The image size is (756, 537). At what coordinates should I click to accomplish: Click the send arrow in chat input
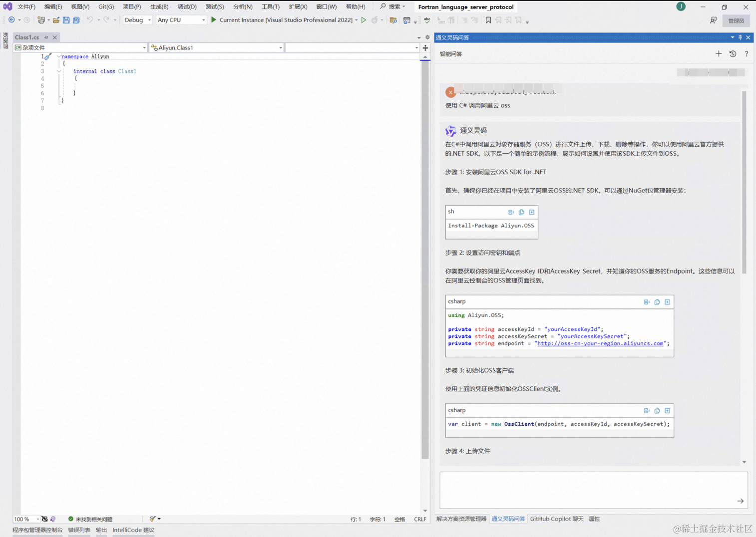click(x=741, y=501)
